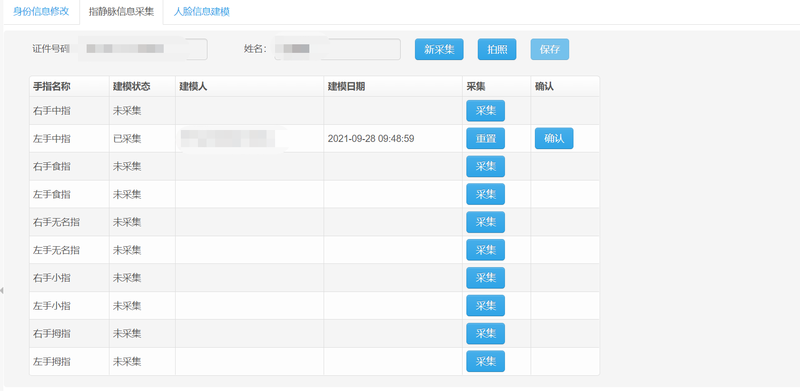Viewport: 800px width, 391px height.
Task: Click 确认 for 左手中指 row
Action: (x=554, y=138)
